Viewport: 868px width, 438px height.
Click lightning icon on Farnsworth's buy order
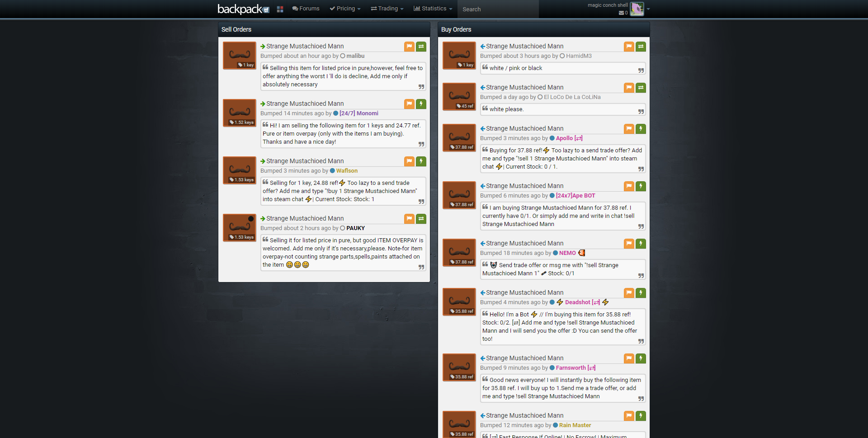coord(641,358)
